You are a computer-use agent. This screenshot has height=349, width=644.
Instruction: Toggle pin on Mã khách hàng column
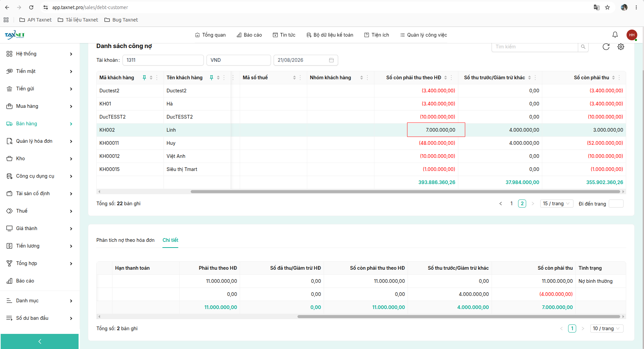coord(144,78)
